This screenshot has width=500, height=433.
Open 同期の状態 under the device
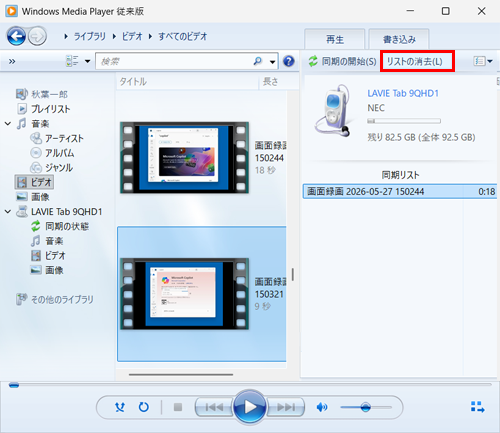pos(60,226)
